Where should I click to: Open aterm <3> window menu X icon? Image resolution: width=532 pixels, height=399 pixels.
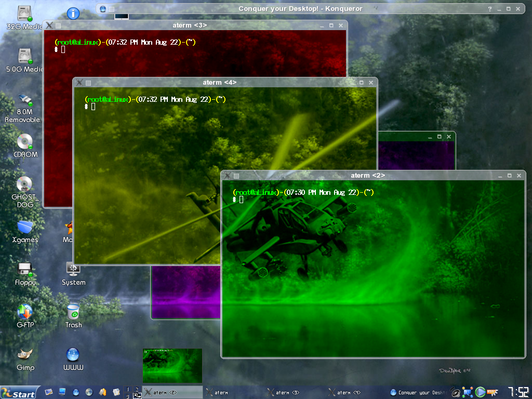pyautogui.click(x=49, y=25)
